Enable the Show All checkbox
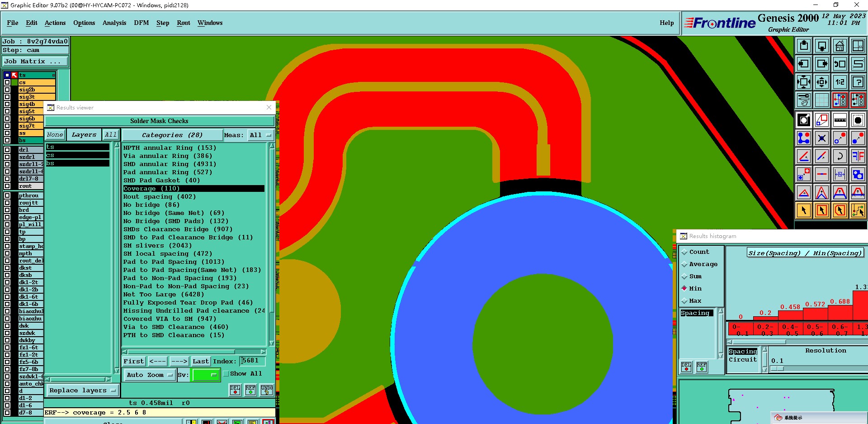The height and width of the screenshot is (424, 868). 226,374
